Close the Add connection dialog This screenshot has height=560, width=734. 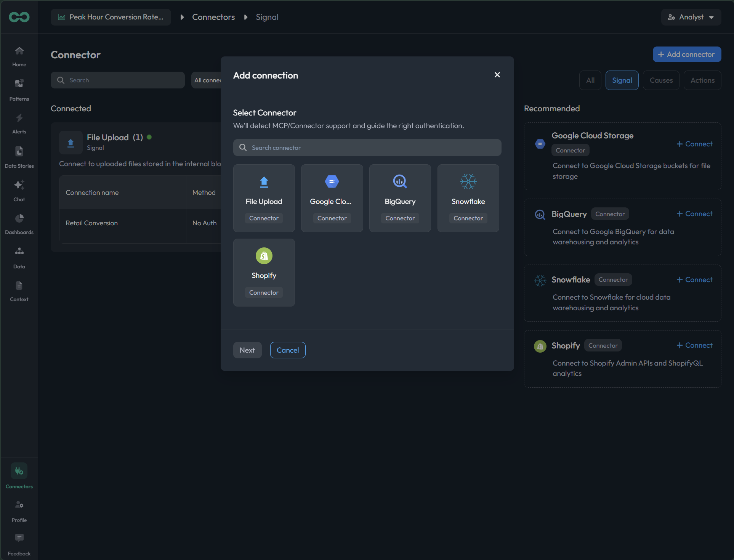(x=497, y=75)
